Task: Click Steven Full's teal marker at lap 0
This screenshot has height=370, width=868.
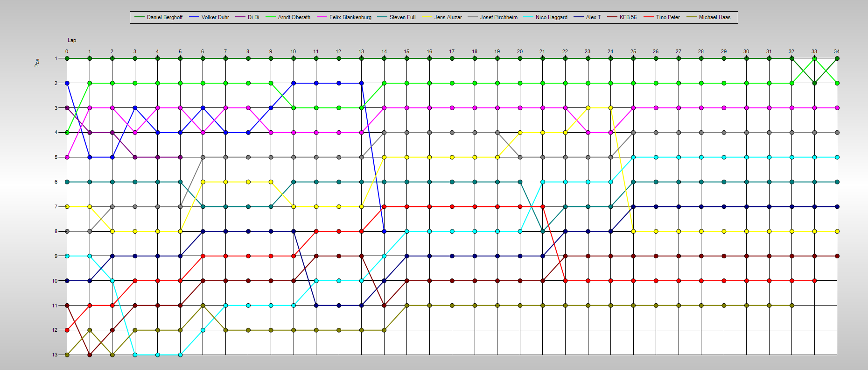Action: (x=67, y=182)
